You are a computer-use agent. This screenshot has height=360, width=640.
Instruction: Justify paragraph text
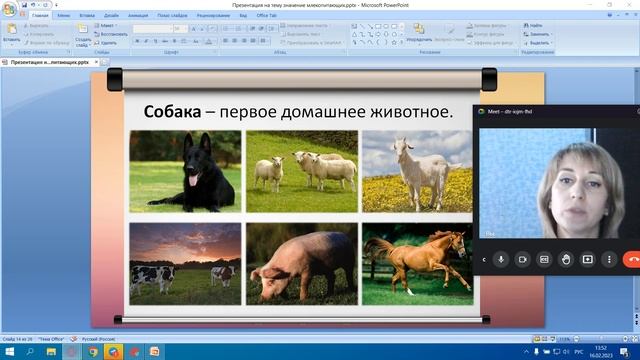point(253,41)
